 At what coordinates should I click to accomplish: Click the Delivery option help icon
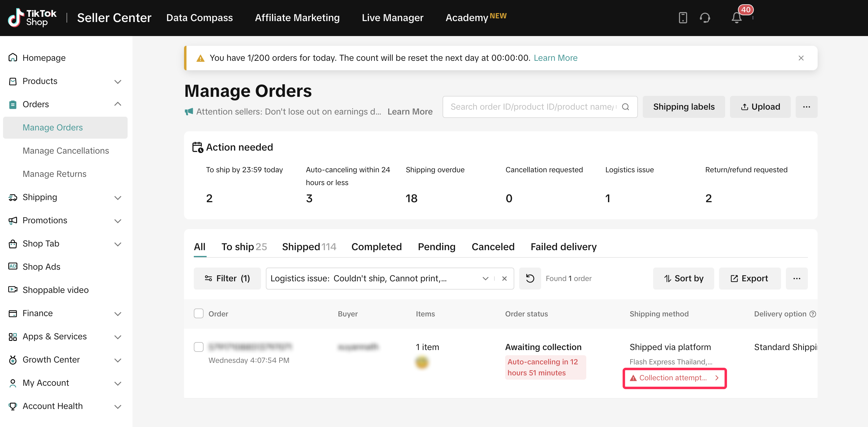[813, 314]
